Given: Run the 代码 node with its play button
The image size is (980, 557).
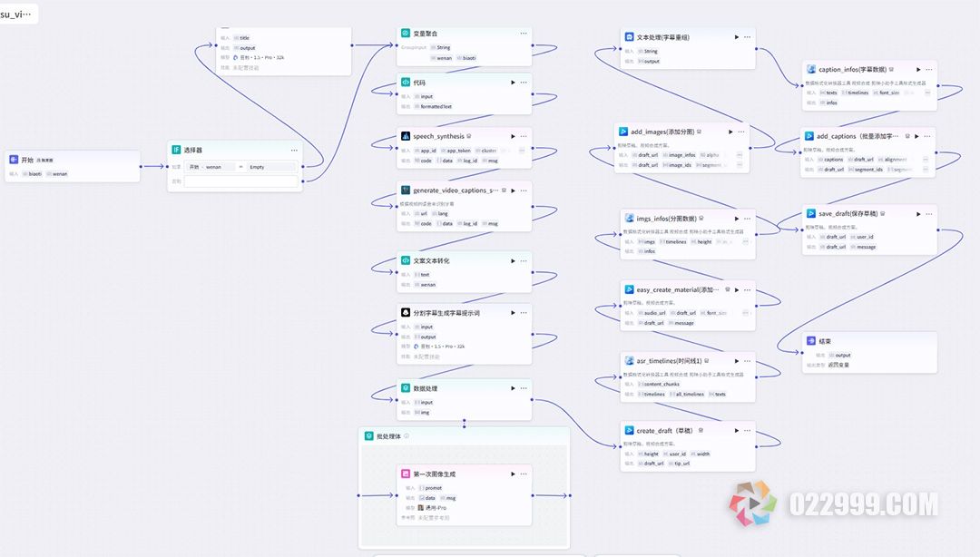Looking at the screenshot, I should [513, 83].
